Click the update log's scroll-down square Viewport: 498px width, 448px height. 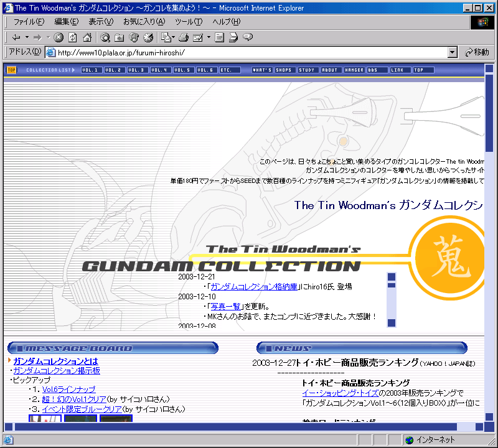392,323
